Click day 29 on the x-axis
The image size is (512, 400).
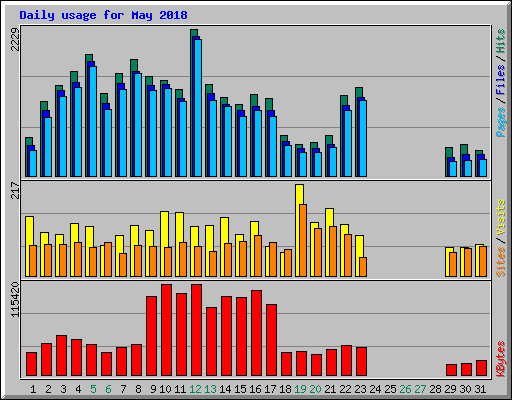click(450, 389)
